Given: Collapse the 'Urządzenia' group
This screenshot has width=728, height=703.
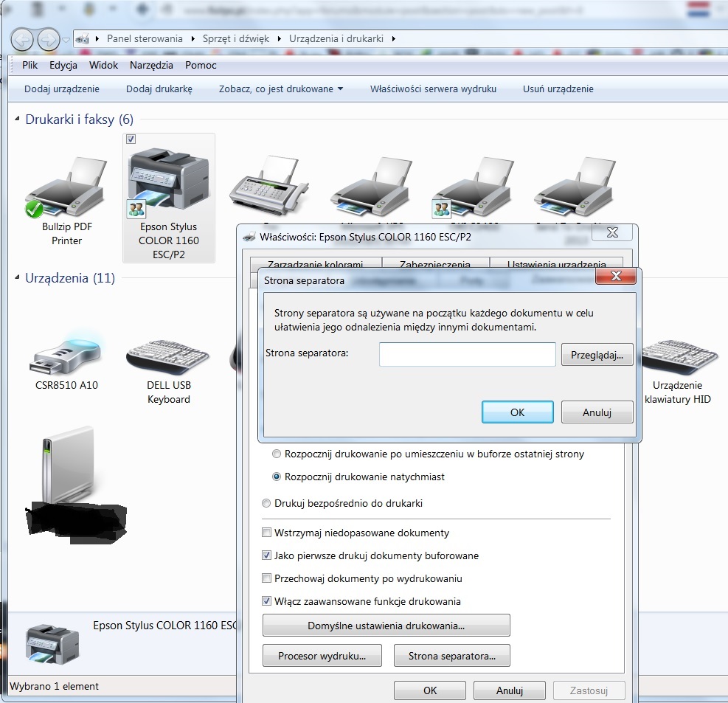Looking at the screenshot, I should click(17, 277).
